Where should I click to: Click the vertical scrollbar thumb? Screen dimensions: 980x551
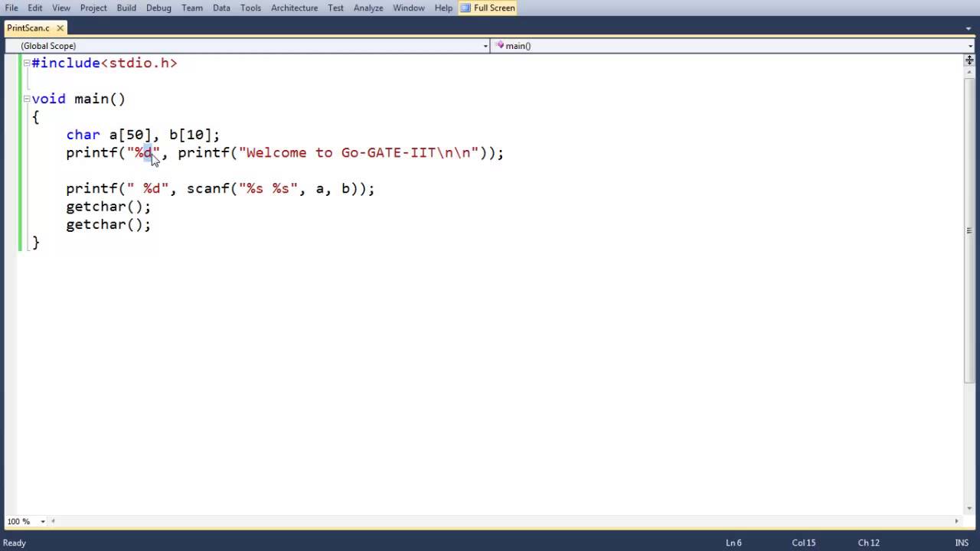[969, 230]
